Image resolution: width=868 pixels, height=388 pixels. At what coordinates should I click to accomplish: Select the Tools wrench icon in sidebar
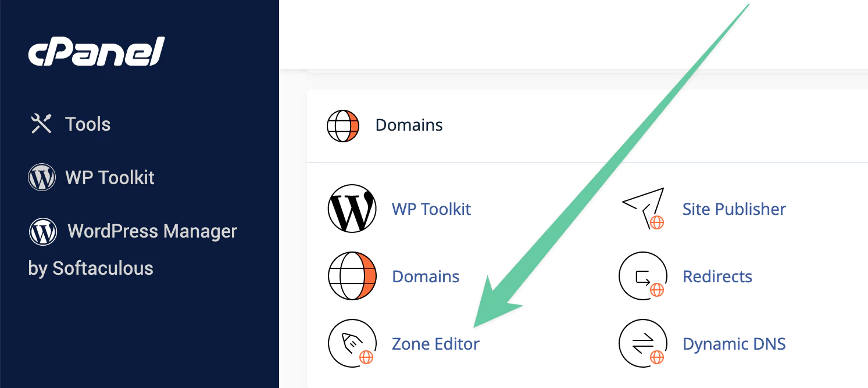pos(40,123)
